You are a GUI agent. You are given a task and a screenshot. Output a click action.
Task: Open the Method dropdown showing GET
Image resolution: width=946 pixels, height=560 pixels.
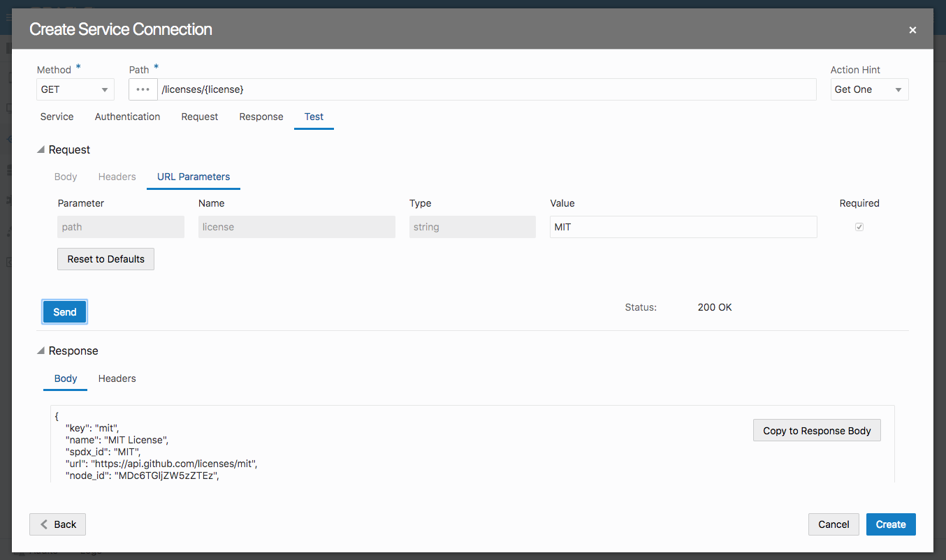point(75,89)
